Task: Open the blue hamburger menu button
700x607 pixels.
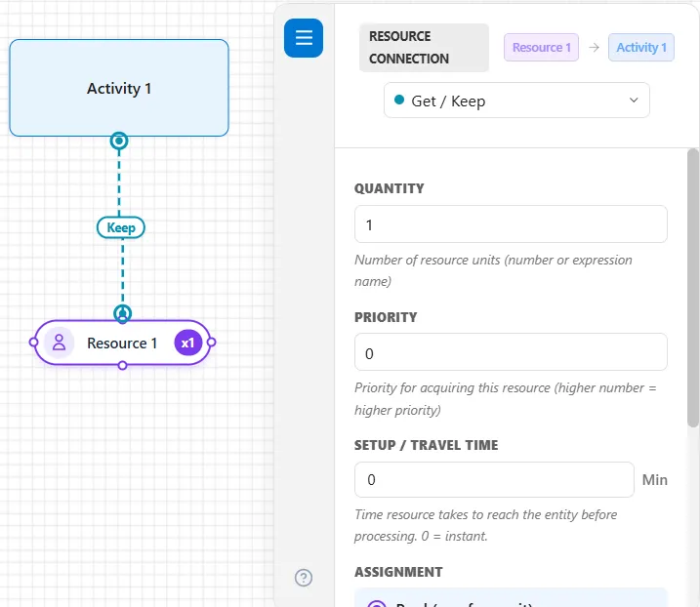Action: point(304,38)
